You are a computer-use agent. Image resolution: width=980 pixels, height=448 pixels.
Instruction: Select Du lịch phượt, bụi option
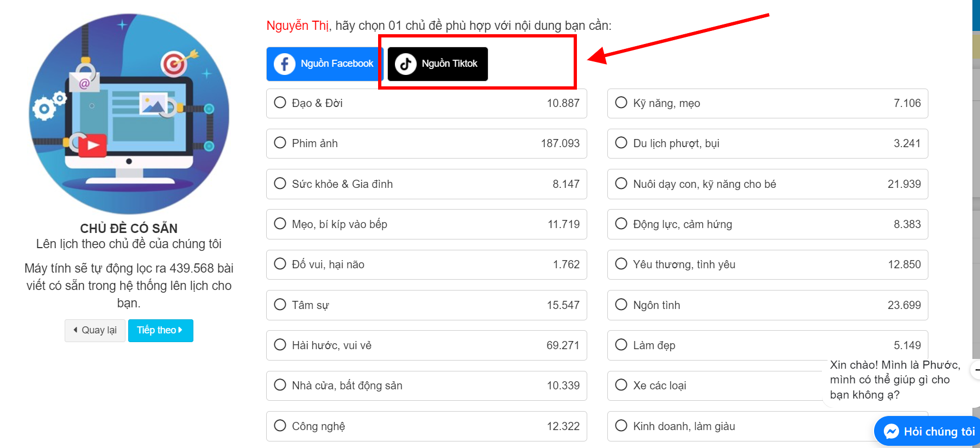coord(621,143)
